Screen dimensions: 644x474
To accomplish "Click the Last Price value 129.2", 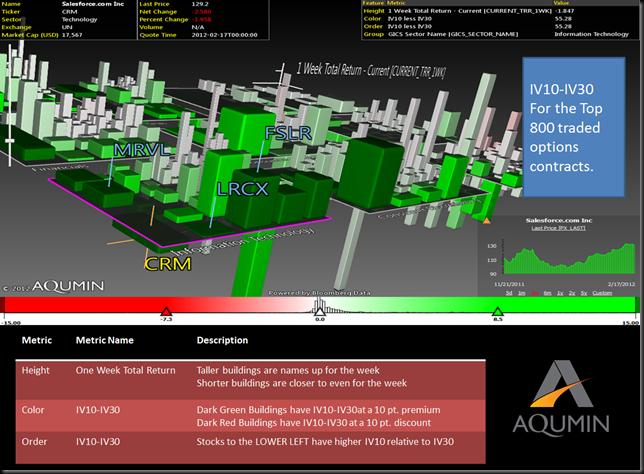I will click(x=200, y=4).
